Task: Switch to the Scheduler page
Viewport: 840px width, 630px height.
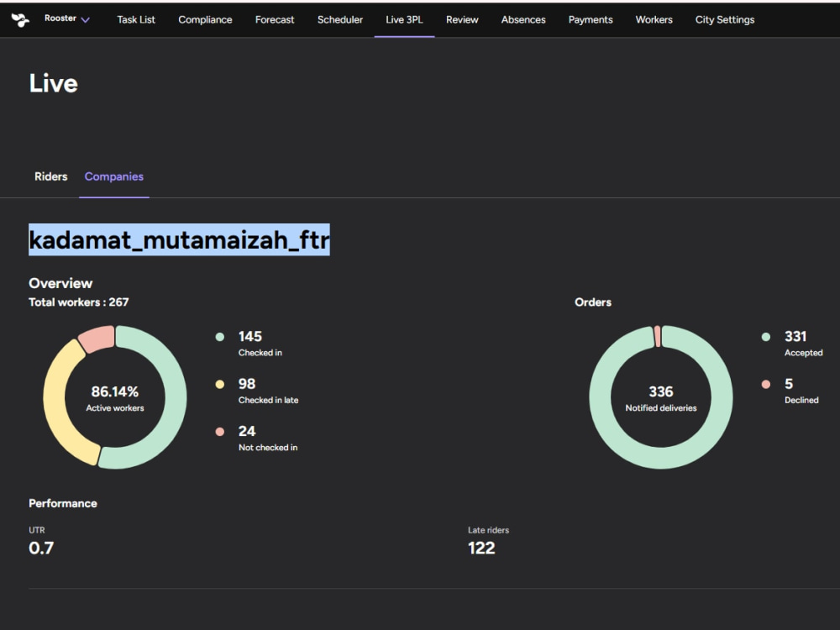Action: [x=340, y=20]
